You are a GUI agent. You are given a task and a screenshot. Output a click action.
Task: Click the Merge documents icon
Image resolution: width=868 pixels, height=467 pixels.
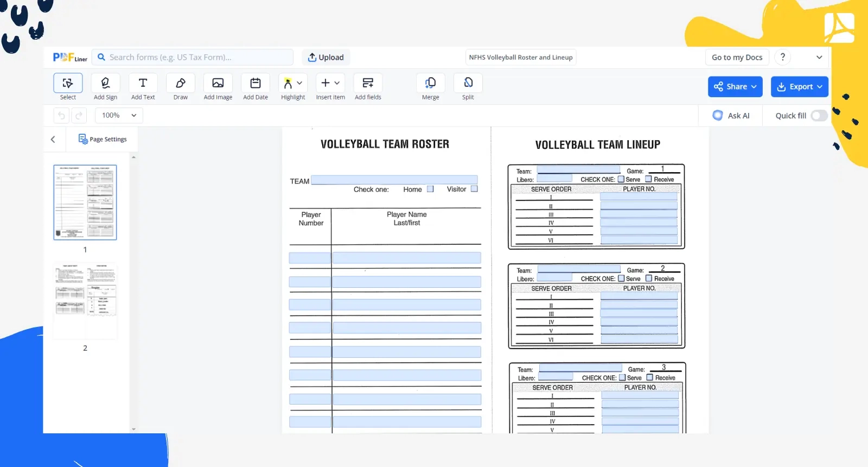click(430, 84)
